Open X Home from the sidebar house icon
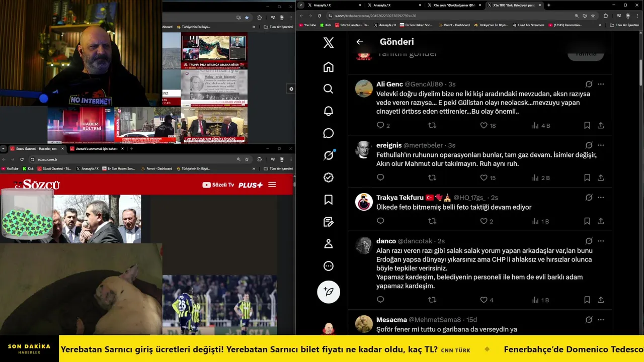Viewport: 644px width, 362px height. (x=329, y=67)
